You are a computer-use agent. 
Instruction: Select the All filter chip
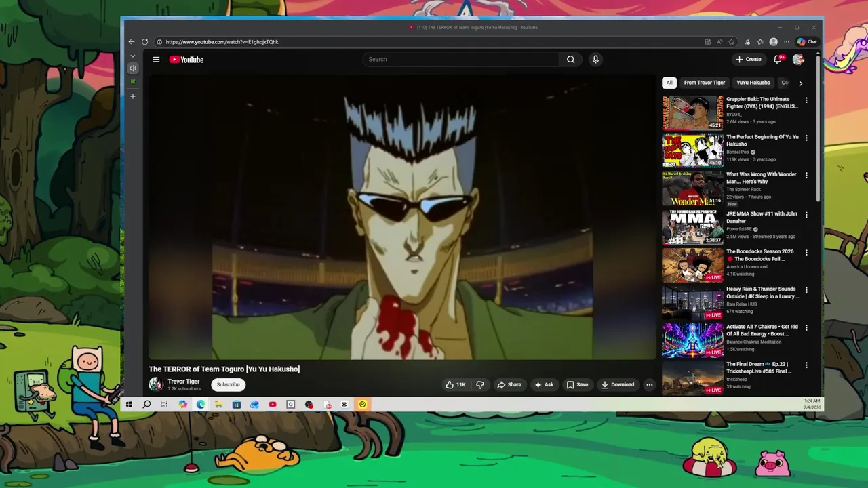(x=669, y=83)
